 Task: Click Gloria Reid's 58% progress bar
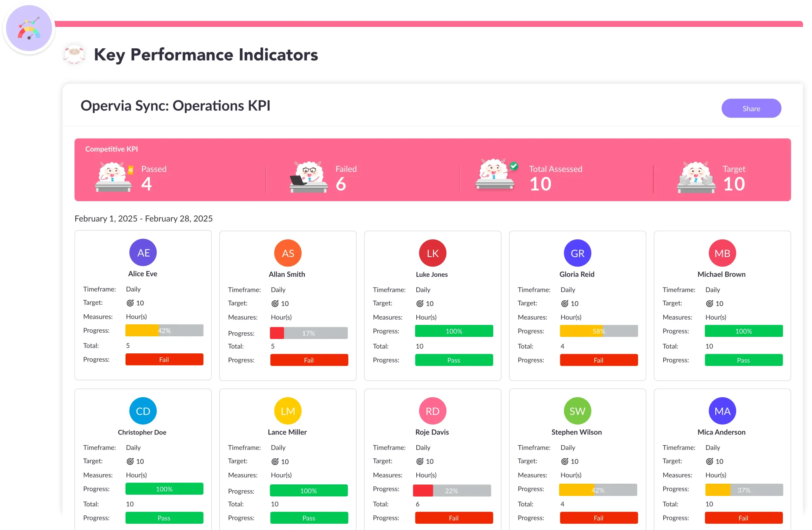[x=599, y=331]
